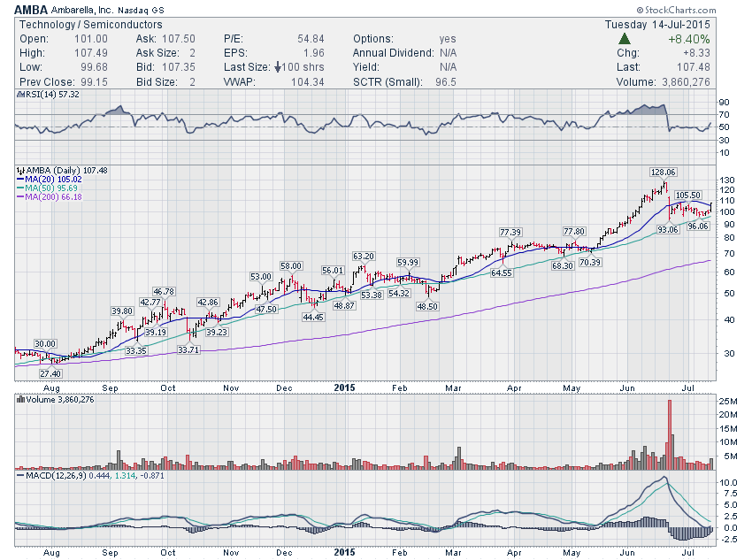The width and height of the screenshot is (752, 560).
Task: Click the 44.45 low price label
Action: (313, 317)
